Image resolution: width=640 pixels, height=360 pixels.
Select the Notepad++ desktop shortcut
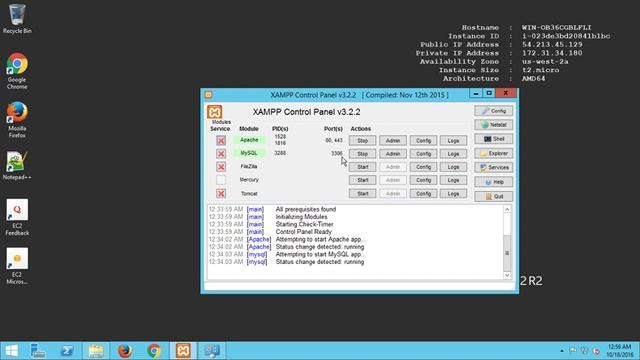pyautogui.click(x=17, y=166)
